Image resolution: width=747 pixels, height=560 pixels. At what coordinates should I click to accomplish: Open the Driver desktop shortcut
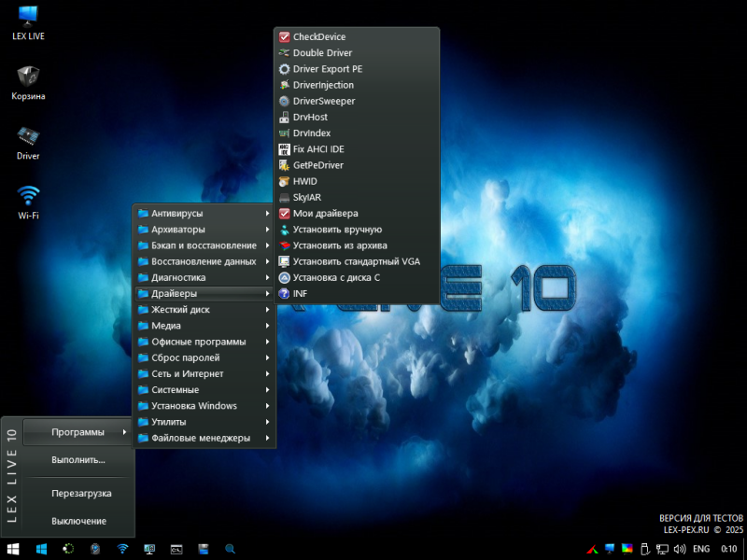[x=28, y=140]
